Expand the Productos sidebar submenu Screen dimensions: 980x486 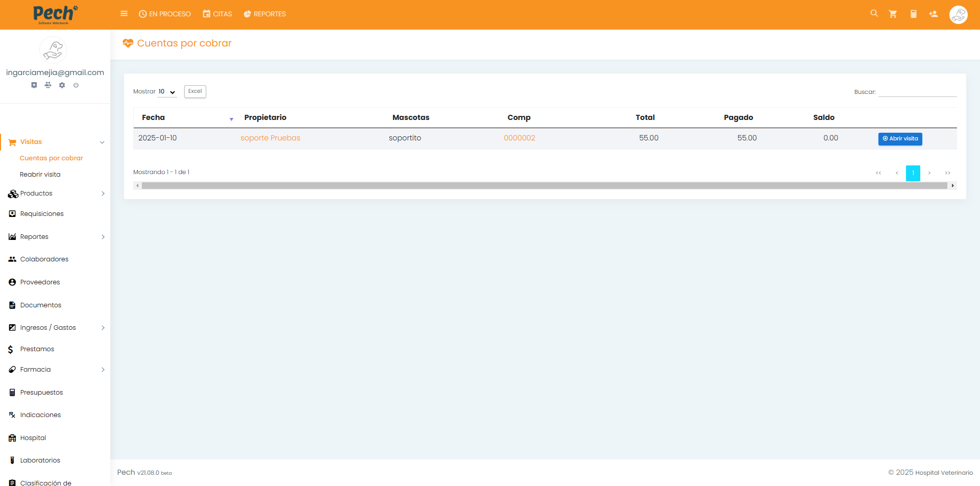[x=55, y=193]
